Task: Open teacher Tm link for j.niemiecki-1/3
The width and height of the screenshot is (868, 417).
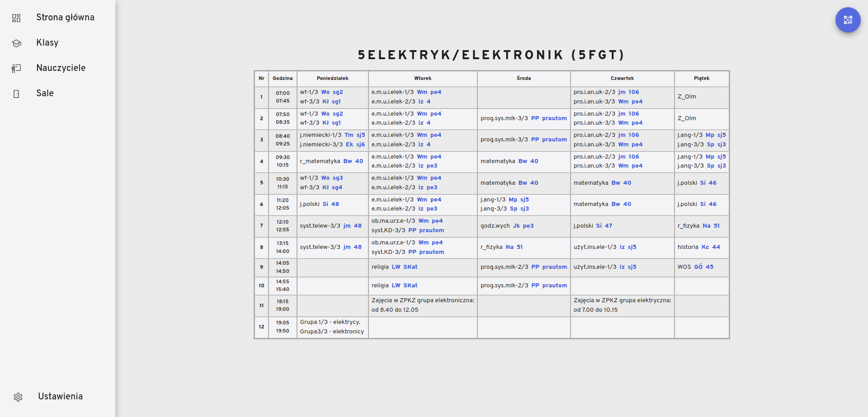Action: [349, 135]
